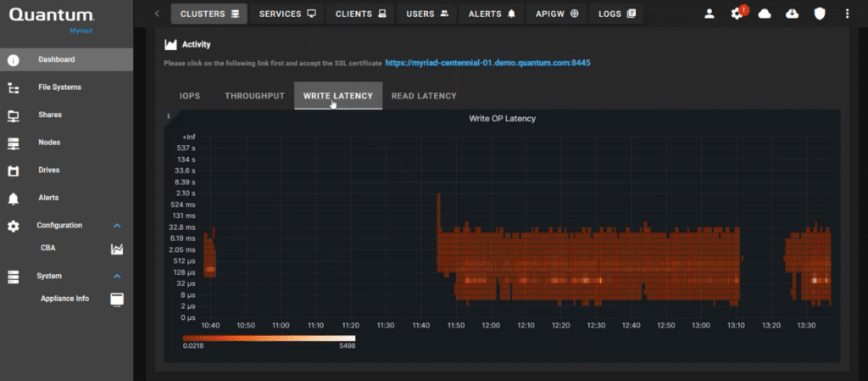Click the CBA chart icon
Image resolution: width=868 pixels, height=381 pixels.
tap(117, 249)
